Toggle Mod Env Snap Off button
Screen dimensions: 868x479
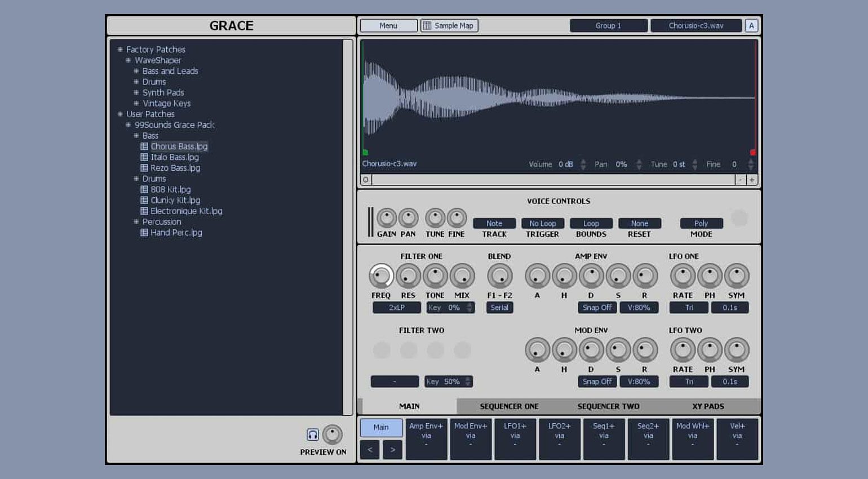[597, 382]
